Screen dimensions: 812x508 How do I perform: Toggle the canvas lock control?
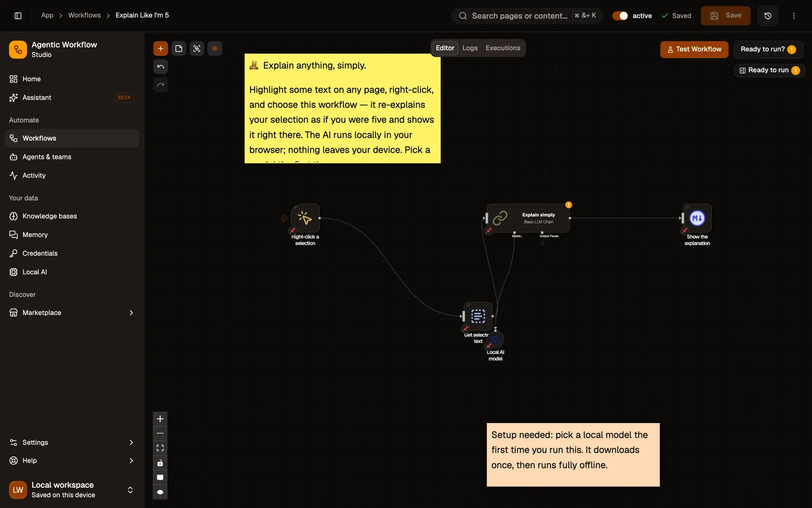(x=160, y=463)
